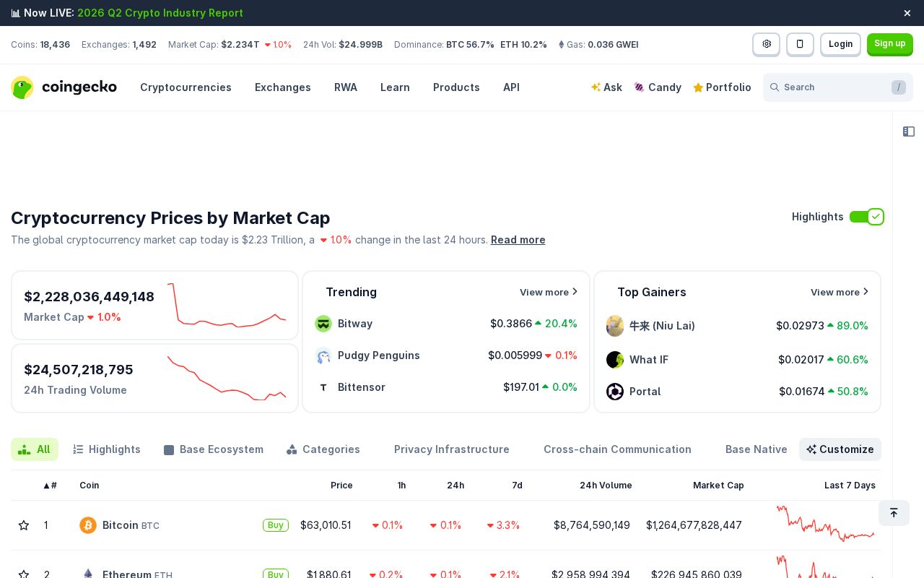Open the Products menu
Viewport: 924px width, 578px height.
coord(456,87)
